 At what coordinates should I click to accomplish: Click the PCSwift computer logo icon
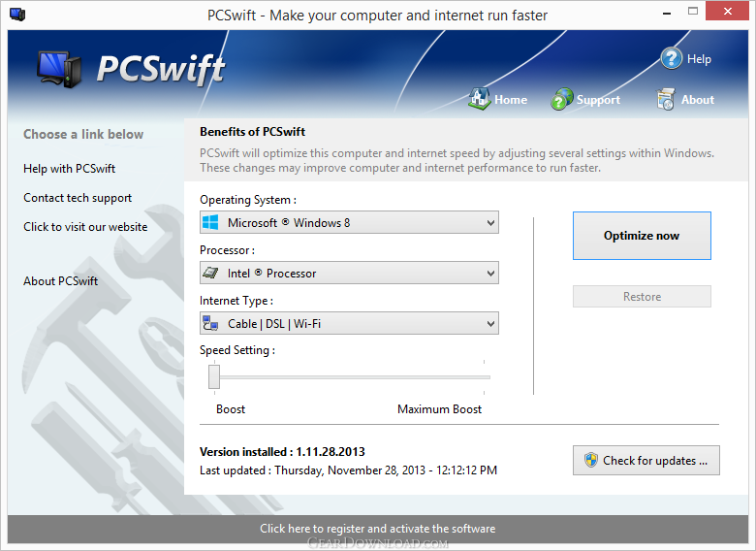pos(59,70)
